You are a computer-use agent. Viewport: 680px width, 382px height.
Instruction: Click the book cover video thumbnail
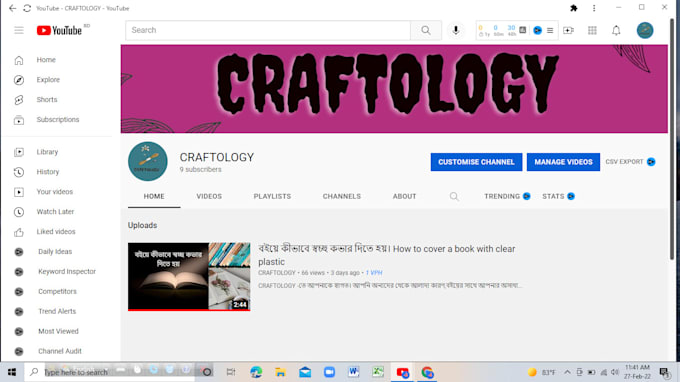click(189, 277)
